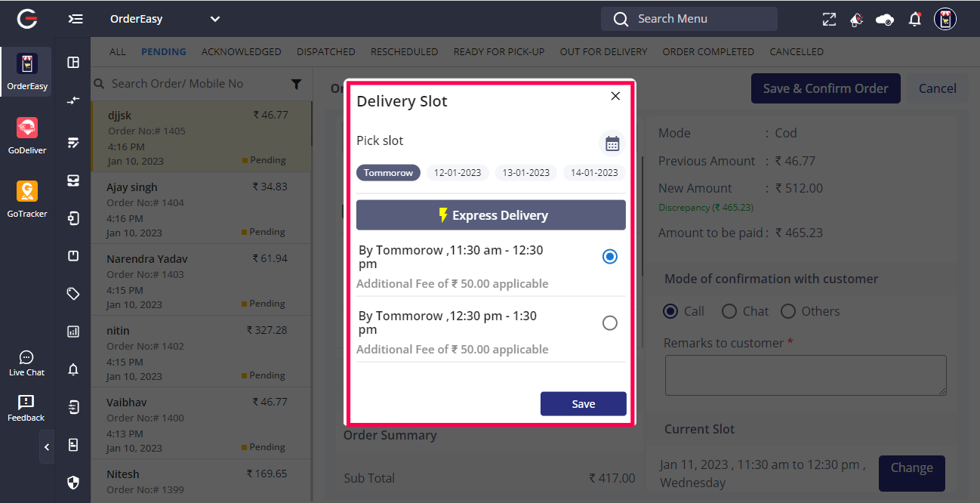Open the calendar date picker icon
980x503 pixels.
click(x=612, y=143)
